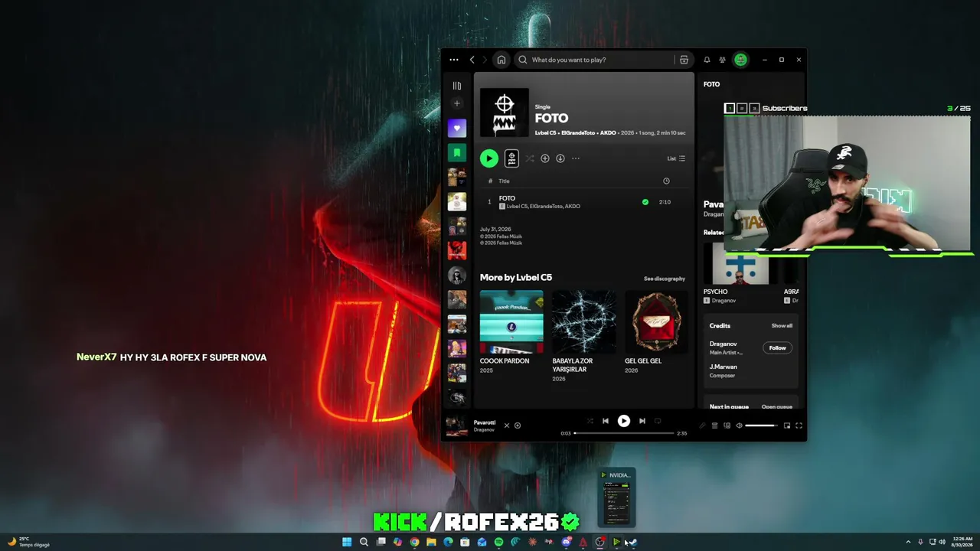Go back in Spotify navigation history

tap(472, 60)
